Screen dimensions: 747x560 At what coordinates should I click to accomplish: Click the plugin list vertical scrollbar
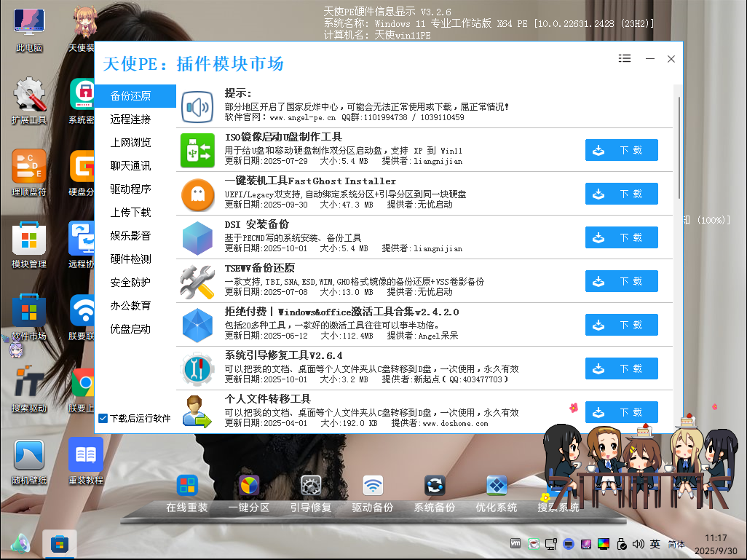point(679,146)
